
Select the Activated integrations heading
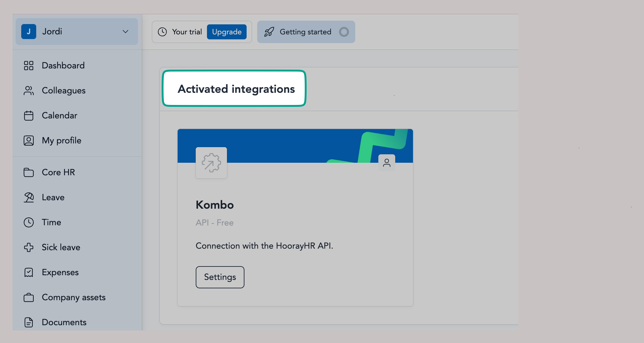tap(236, 89)
